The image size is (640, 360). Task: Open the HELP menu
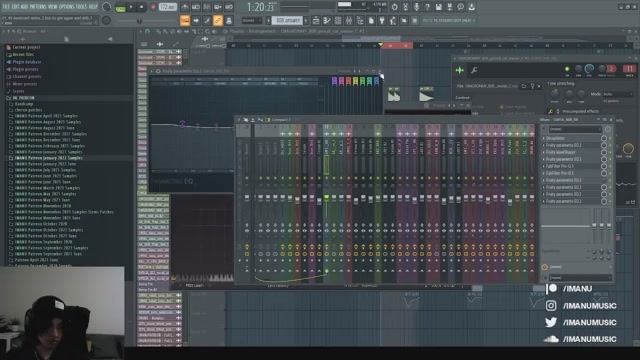(x=93, y=7)
